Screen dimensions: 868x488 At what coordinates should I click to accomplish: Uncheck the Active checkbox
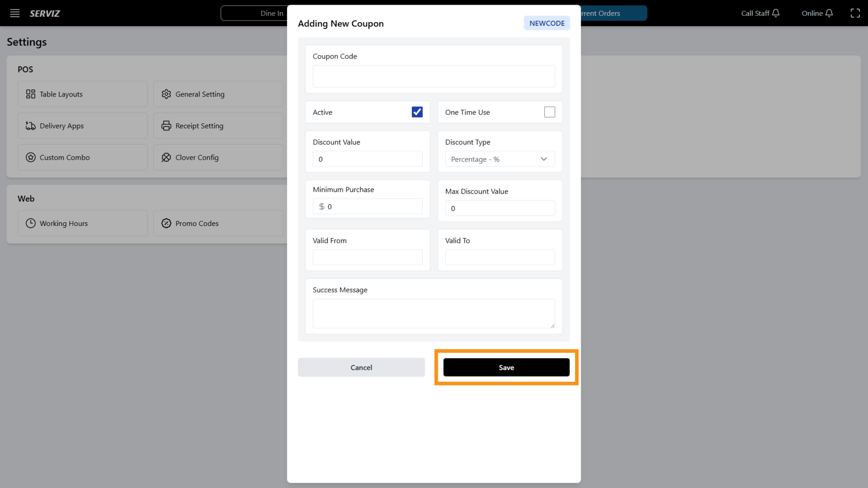tap(417, 112)
